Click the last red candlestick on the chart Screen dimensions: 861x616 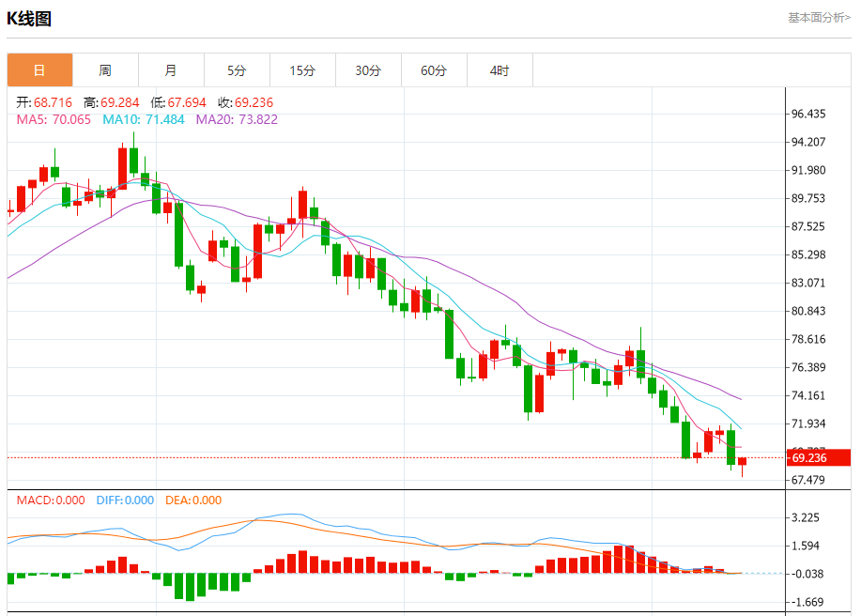tap(743, 461)
